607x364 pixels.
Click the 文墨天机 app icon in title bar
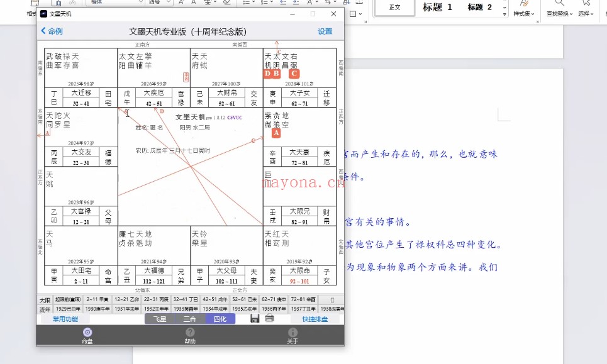tap(44, 14)
